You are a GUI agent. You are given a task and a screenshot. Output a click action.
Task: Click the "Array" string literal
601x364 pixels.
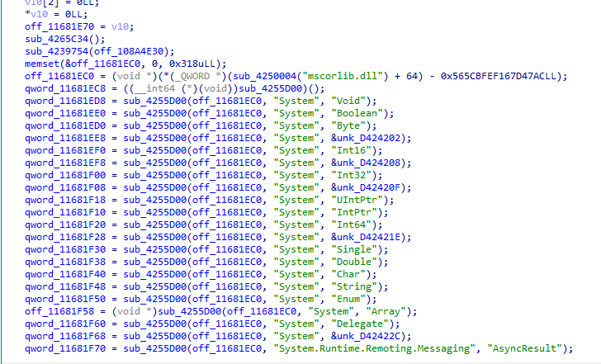[386, 311]
